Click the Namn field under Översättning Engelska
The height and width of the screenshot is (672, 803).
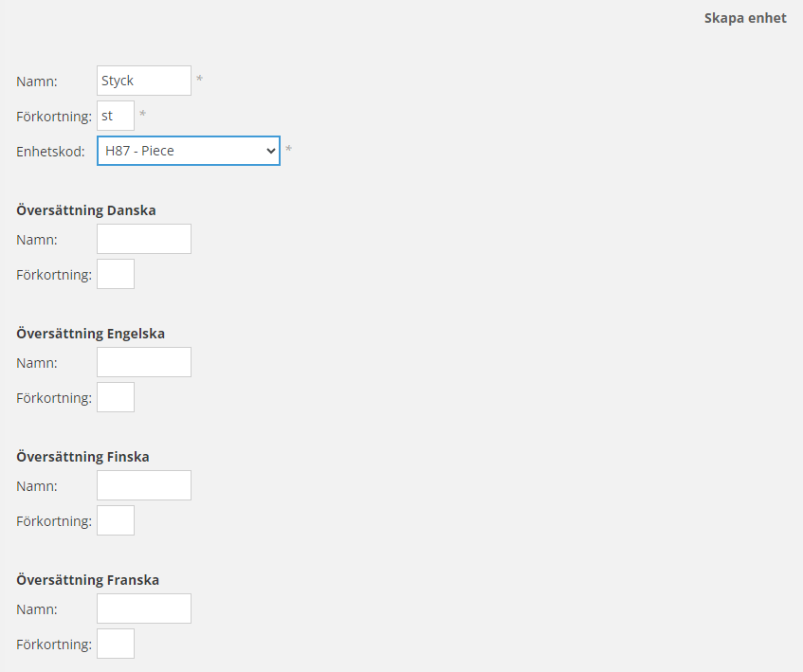[144, 362]
